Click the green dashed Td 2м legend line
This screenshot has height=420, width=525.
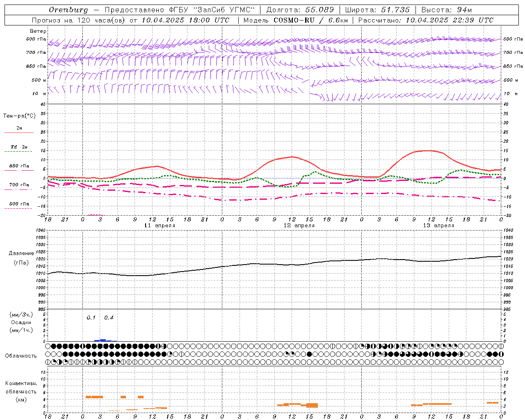pyautogui.click(x=19, y=152)
